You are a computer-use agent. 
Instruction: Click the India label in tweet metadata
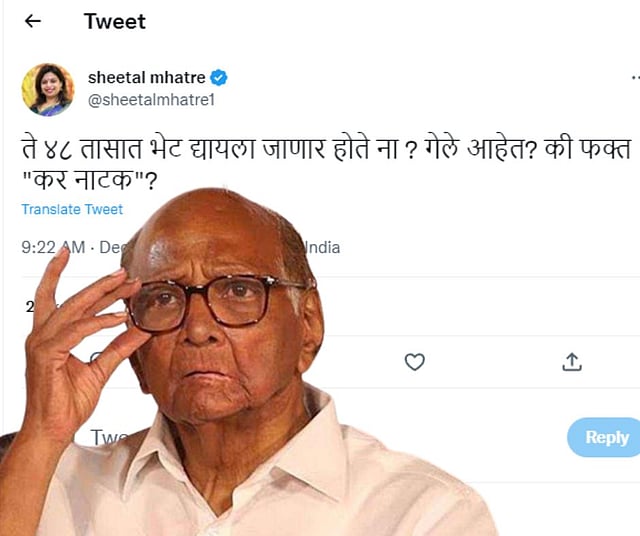[323, 247]
